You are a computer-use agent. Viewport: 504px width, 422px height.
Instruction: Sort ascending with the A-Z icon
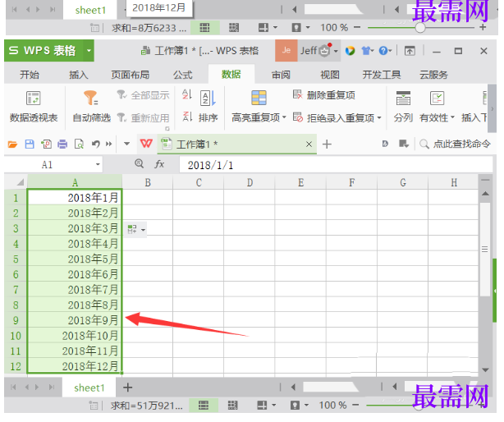tap(187, 94)
